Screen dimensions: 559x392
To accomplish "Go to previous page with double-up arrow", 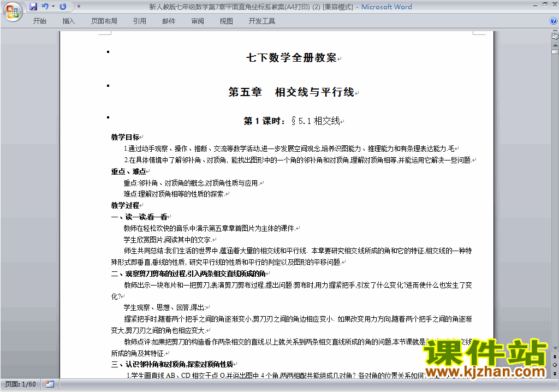I will point(555,357).
